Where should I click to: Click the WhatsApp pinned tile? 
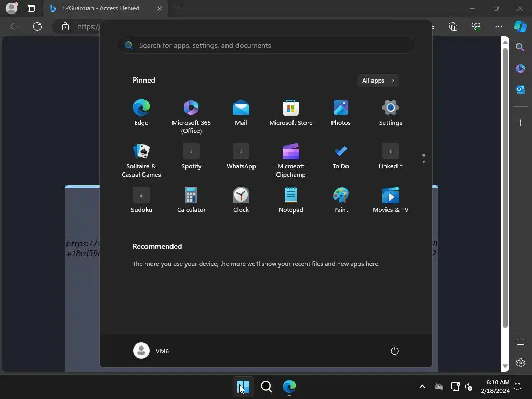[241, 156]
